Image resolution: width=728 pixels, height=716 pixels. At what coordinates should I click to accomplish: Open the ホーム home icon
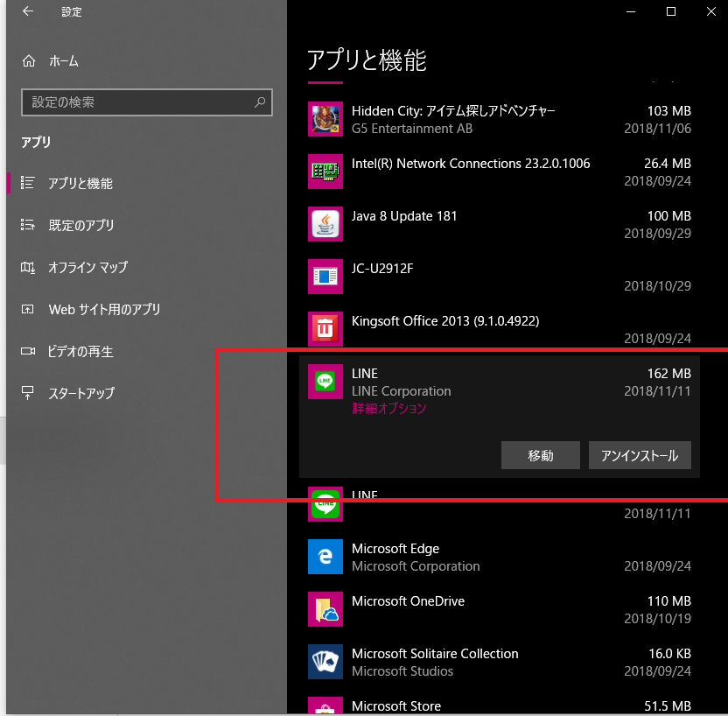[x=29, y=60]
